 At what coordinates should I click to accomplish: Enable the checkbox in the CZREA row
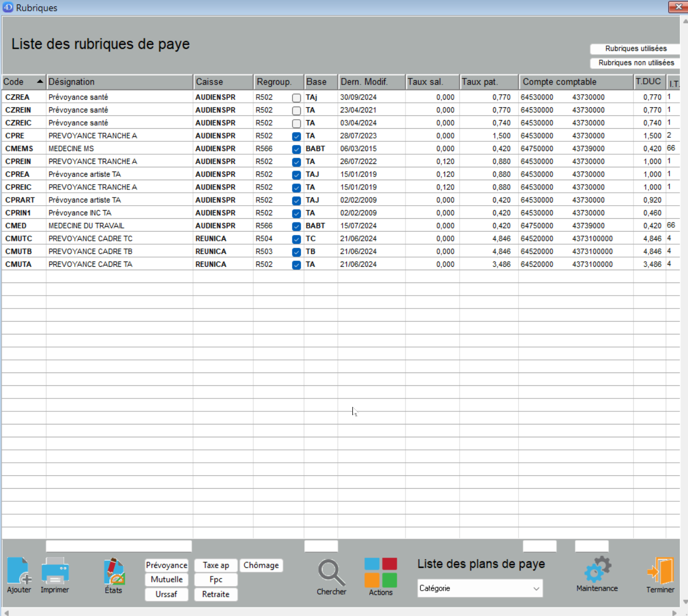pyautogui.click(x=296, y=98)
